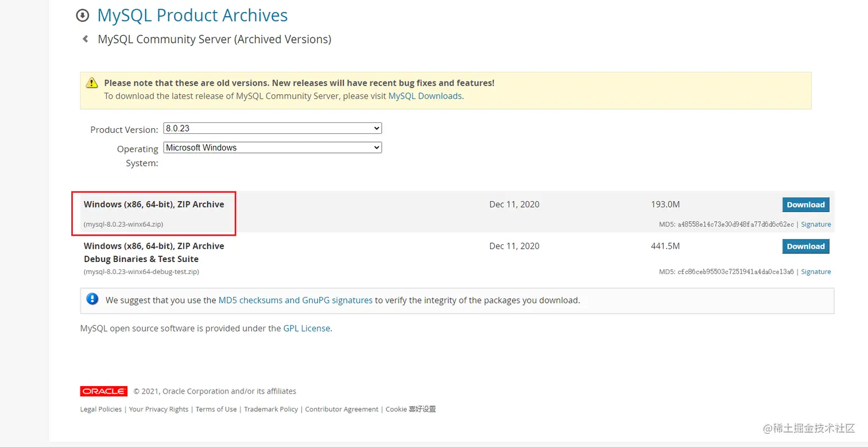Click the MySQL Product Archives heading
Viewport: 868px width, 447px height.
(192, 15)
